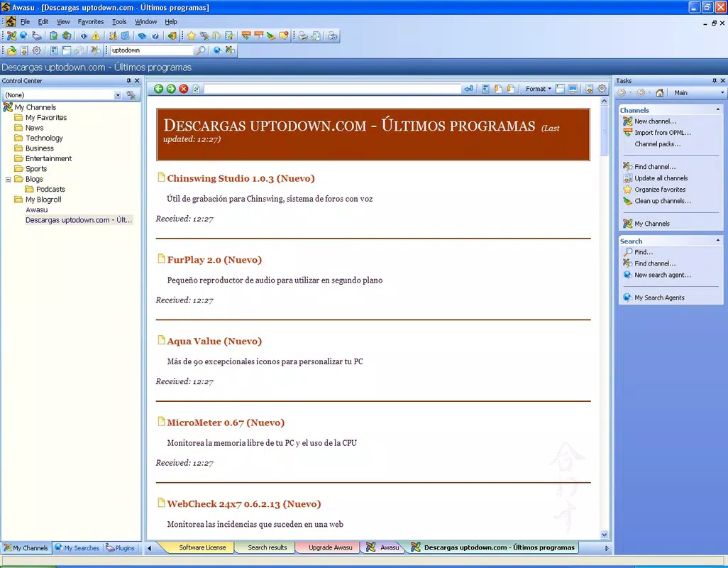Open the (None) filter dropdown in Control Center
This screenshot has width=728, height=568.
click(x=118, y=95)
